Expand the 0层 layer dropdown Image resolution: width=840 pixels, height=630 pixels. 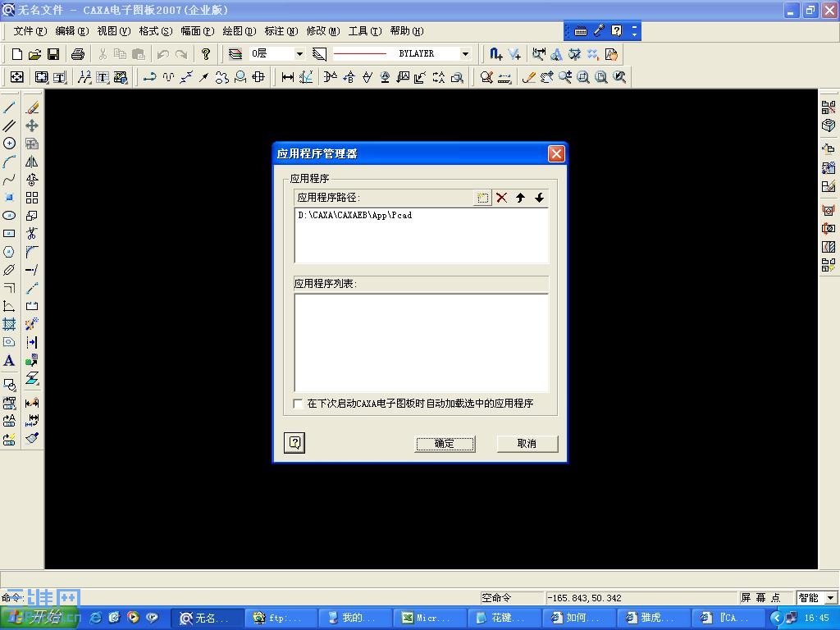pos(299,53)
